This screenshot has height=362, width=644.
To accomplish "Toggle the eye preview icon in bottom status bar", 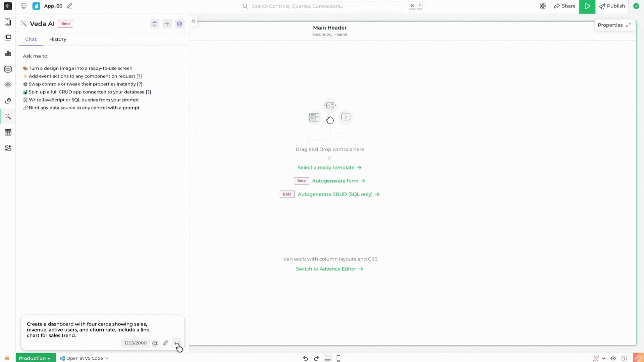I will [x=613, y=358].
